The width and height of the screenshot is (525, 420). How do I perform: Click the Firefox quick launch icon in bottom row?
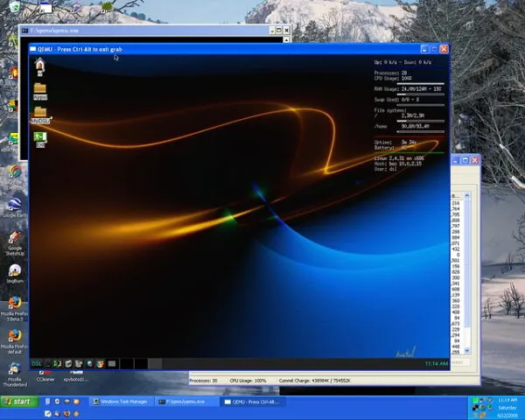pyautogui.click(x=66, y=414)
